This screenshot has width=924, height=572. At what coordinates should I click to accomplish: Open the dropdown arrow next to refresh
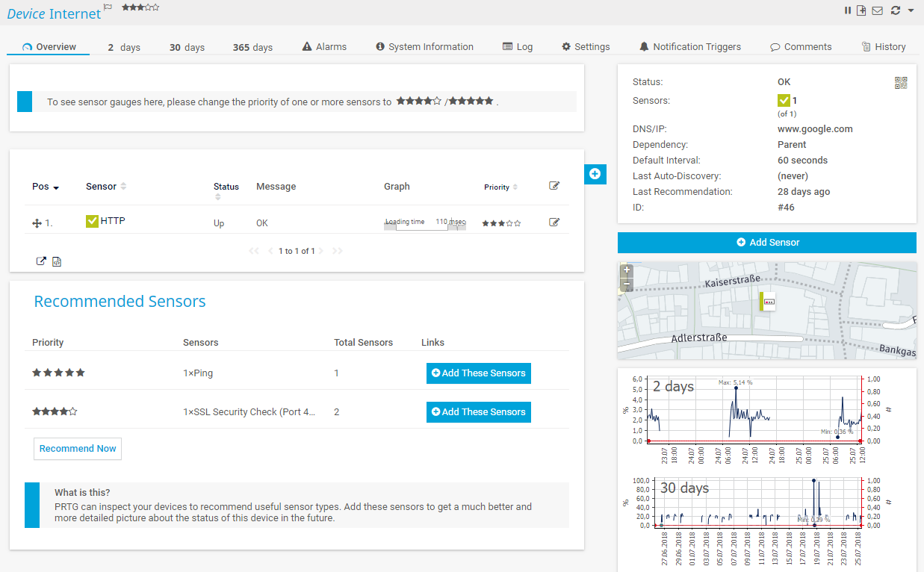coord(911,10)
